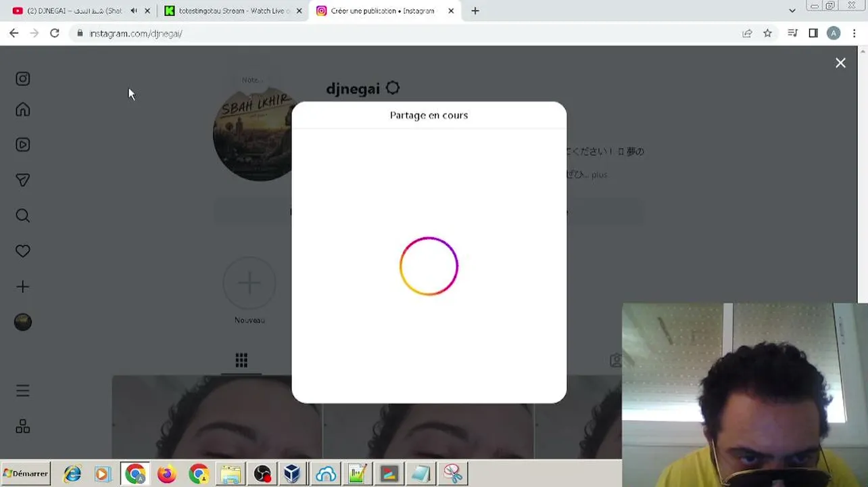Click the 'plus' link in the bio

(600, 175)
